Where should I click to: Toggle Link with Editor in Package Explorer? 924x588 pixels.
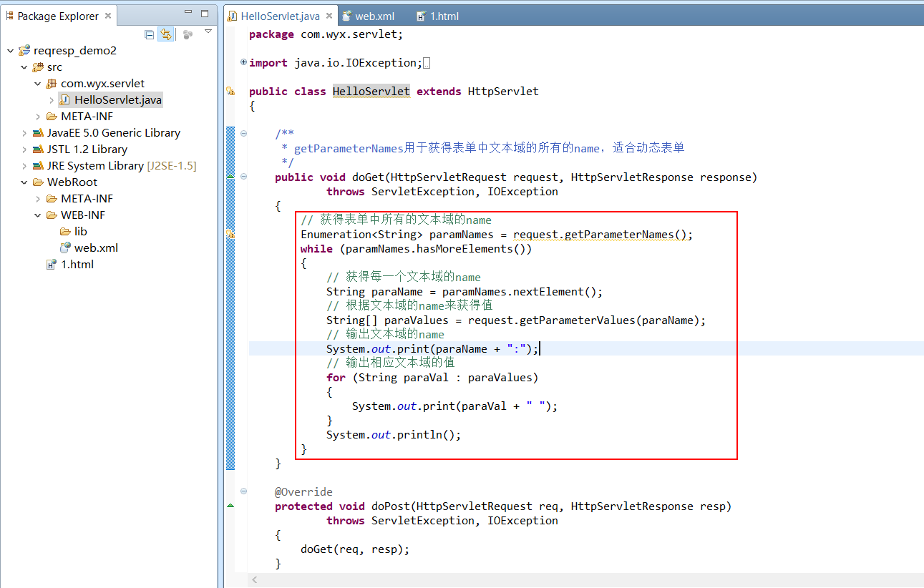click(x=166, y=34)
